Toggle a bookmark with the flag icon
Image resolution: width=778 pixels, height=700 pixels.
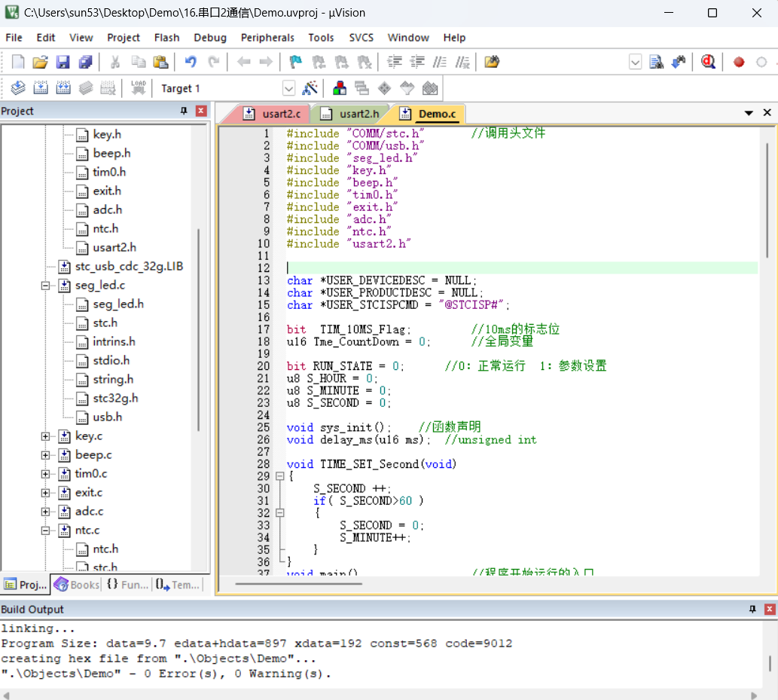(x=296, y=62)
